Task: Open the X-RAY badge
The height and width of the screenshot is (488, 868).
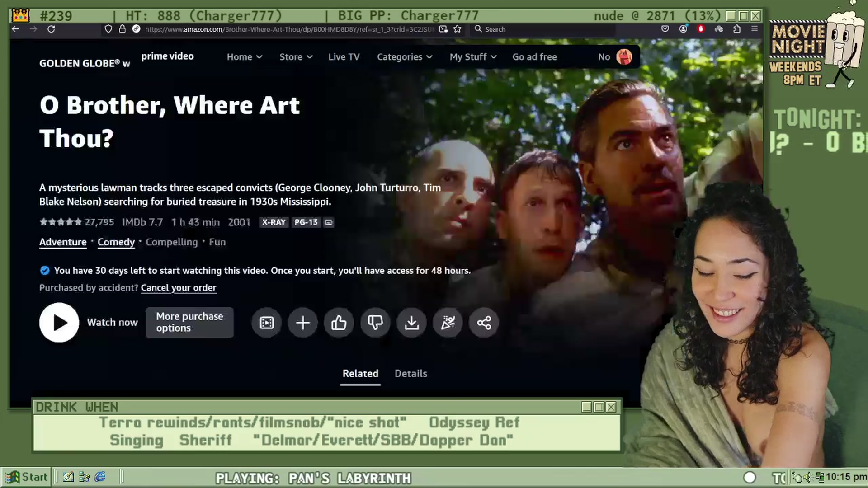Action: [x=274, y=222]
